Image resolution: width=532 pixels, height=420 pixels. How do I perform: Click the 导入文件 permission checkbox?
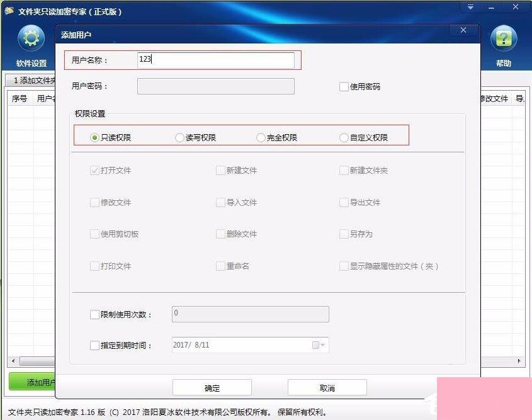[x=220, y=203]
